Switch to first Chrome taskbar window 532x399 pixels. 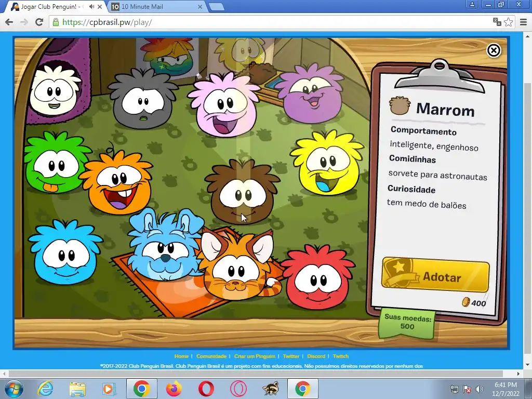pos(142,389)
